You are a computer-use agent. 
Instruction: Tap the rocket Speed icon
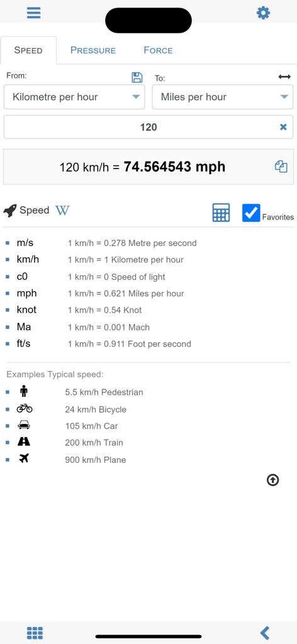point(9,211)
